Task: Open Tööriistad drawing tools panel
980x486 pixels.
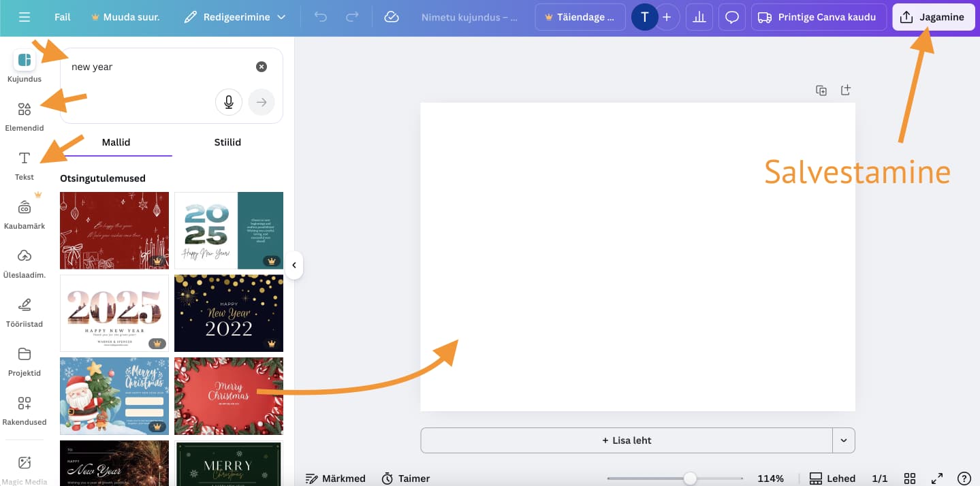Action: 25,311
